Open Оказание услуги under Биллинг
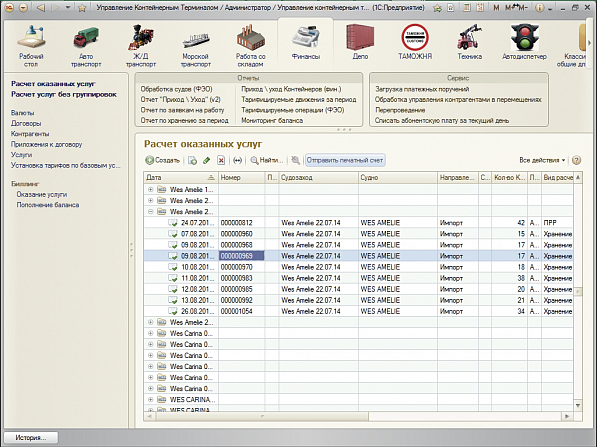The height and width of the screenshot is (447, 597). (42, 194)
